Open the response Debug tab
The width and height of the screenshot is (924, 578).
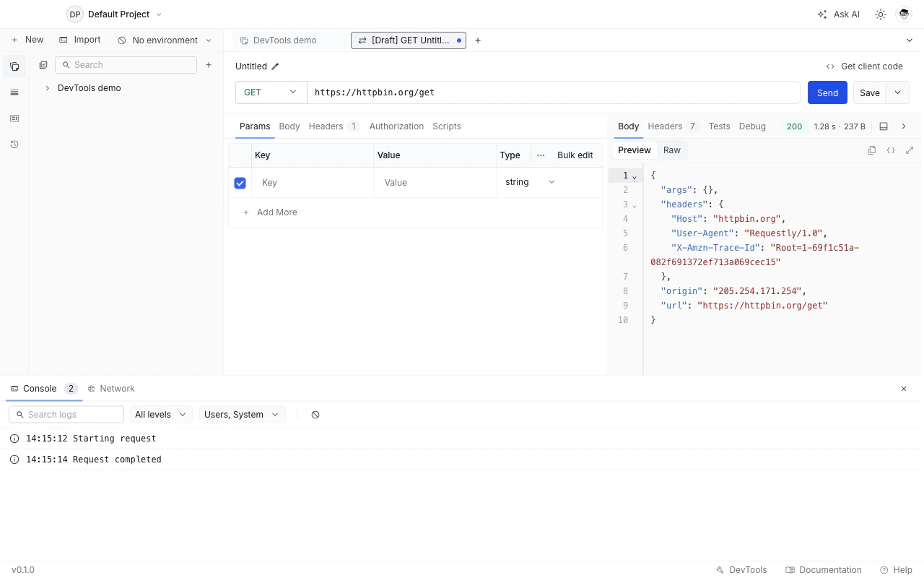[752, 126]
